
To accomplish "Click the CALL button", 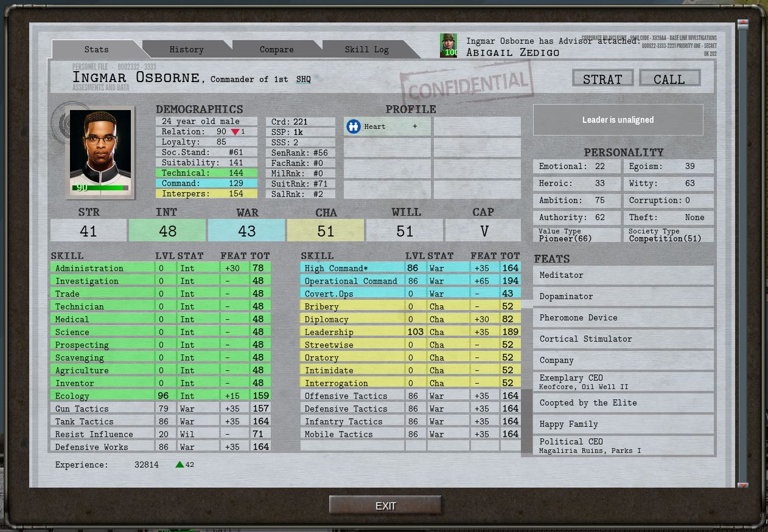I will 669,78.
